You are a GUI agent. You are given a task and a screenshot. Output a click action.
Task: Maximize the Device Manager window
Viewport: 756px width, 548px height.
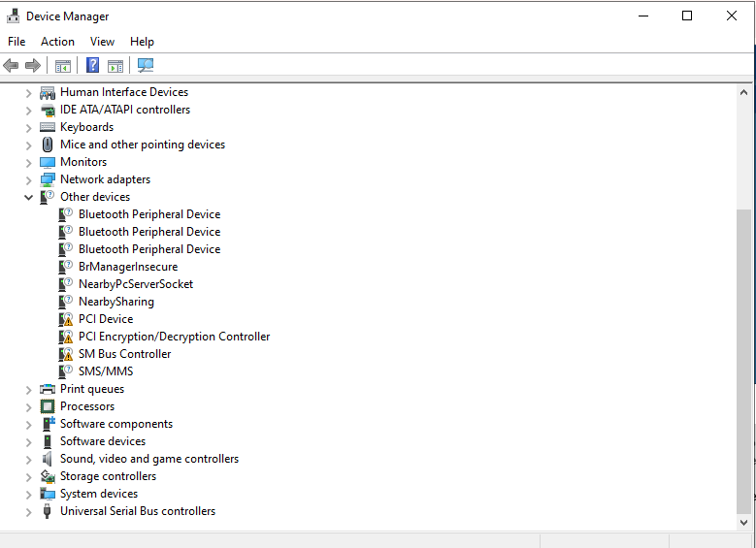pos(687,16)
